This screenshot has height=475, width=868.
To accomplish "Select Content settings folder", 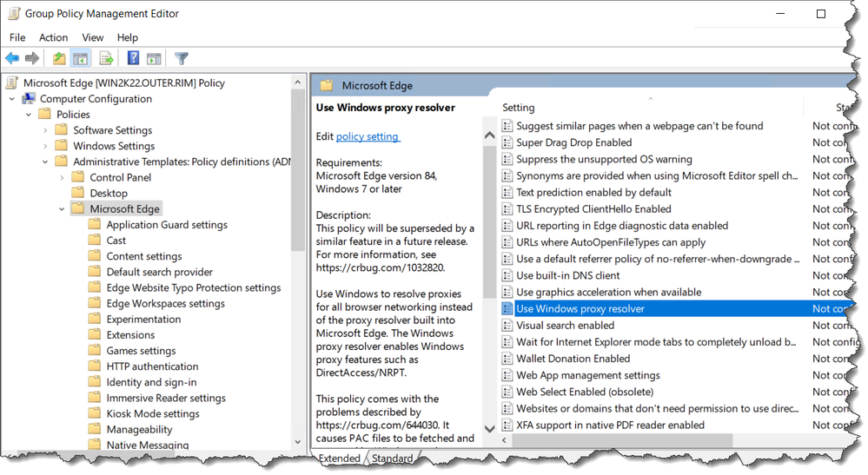I will tap(144, 256).
